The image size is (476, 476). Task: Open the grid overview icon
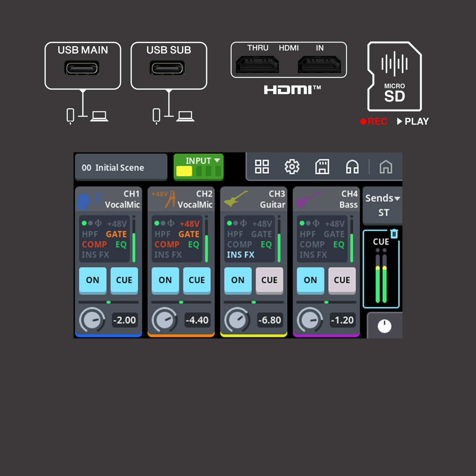pos(261,167)
